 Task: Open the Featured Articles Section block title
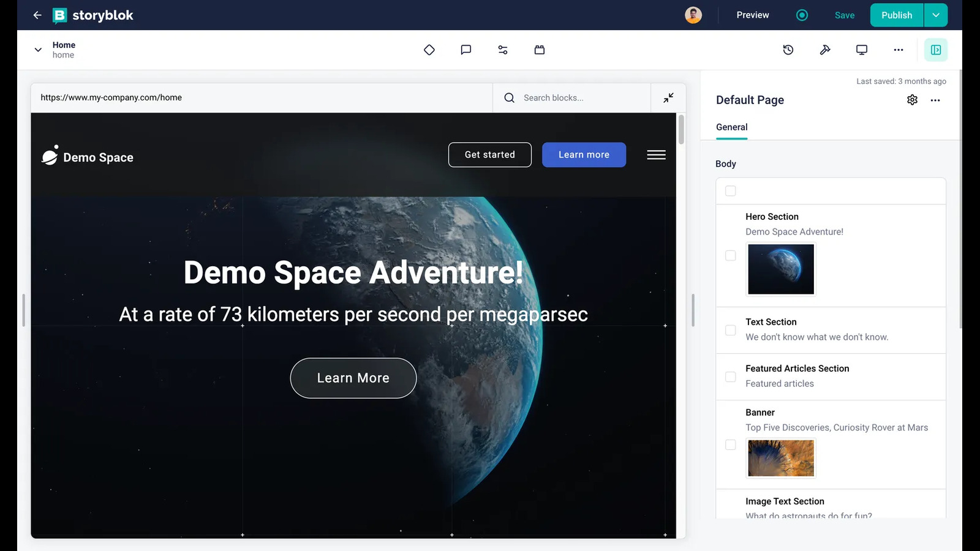(x=797, y=369)
